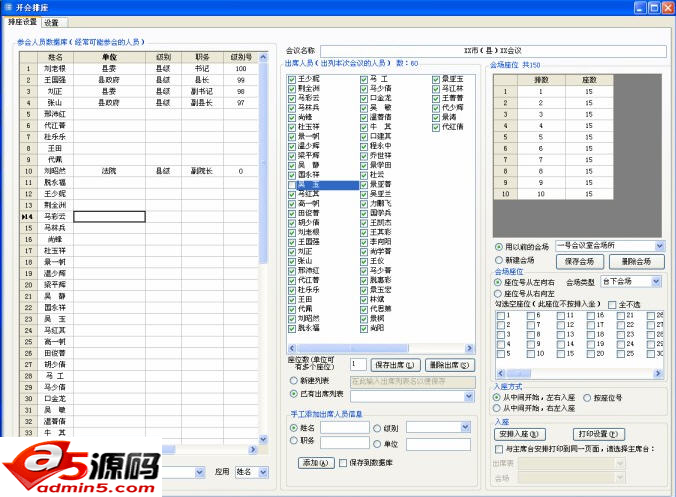The image size is (676, 497).
Task: Click the 保存会场 button
Action: [x=579, y=261]
